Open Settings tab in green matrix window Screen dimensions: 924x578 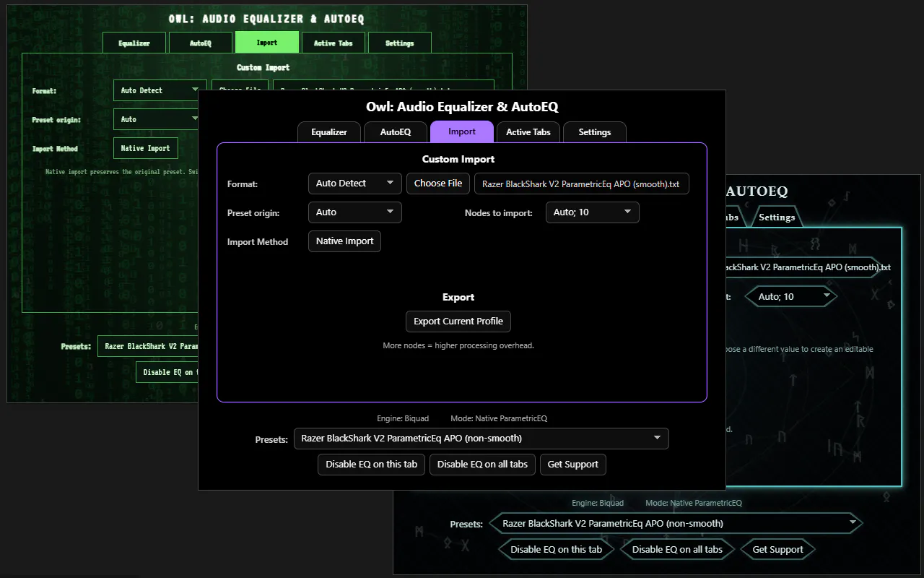coord(400,43)
